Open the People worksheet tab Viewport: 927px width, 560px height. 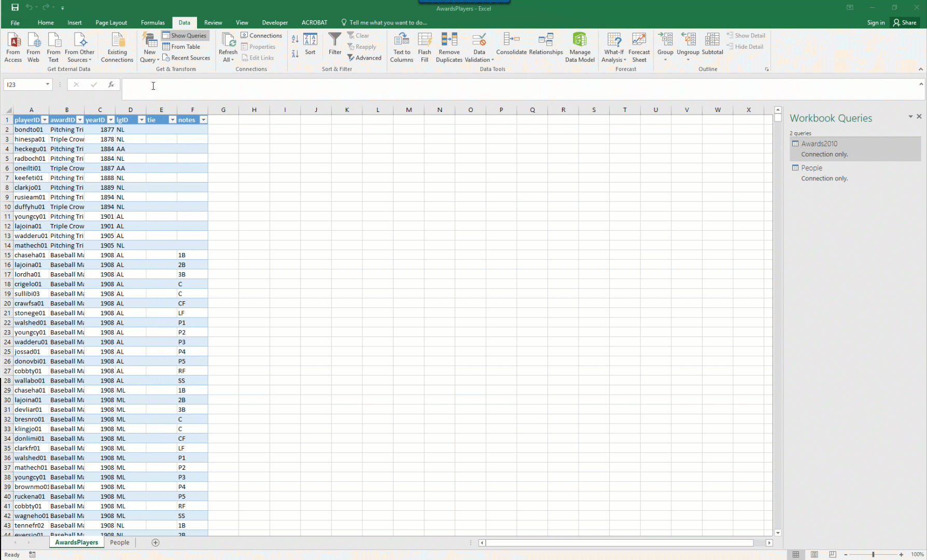click(x=119, y=542)
